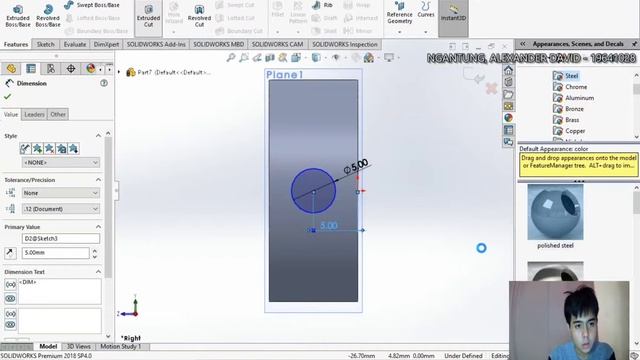Open tolerance type None dropdown
This screenshot has height=360, width=640.
coord(60,193)
